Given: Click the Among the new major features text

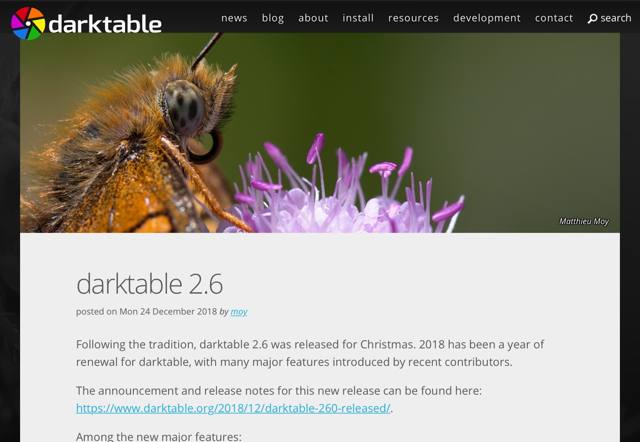Looking at the screenshot, I should coord(159,436).
